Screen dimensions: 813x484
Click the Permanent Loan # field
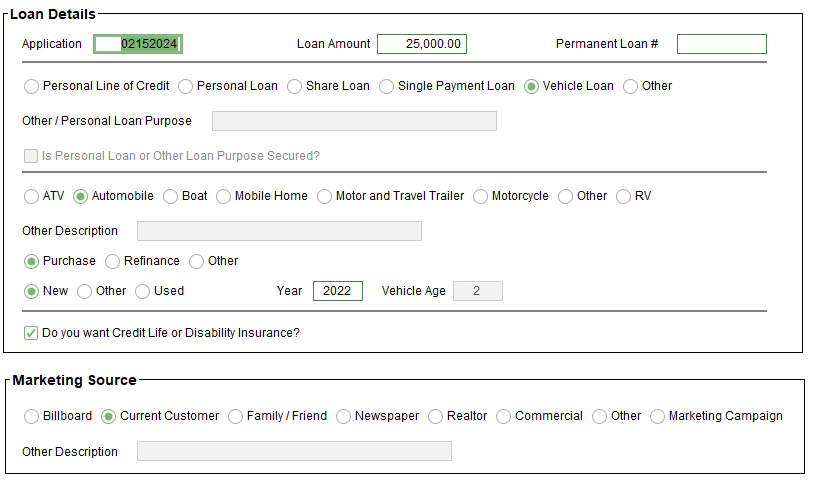point(721,44)
